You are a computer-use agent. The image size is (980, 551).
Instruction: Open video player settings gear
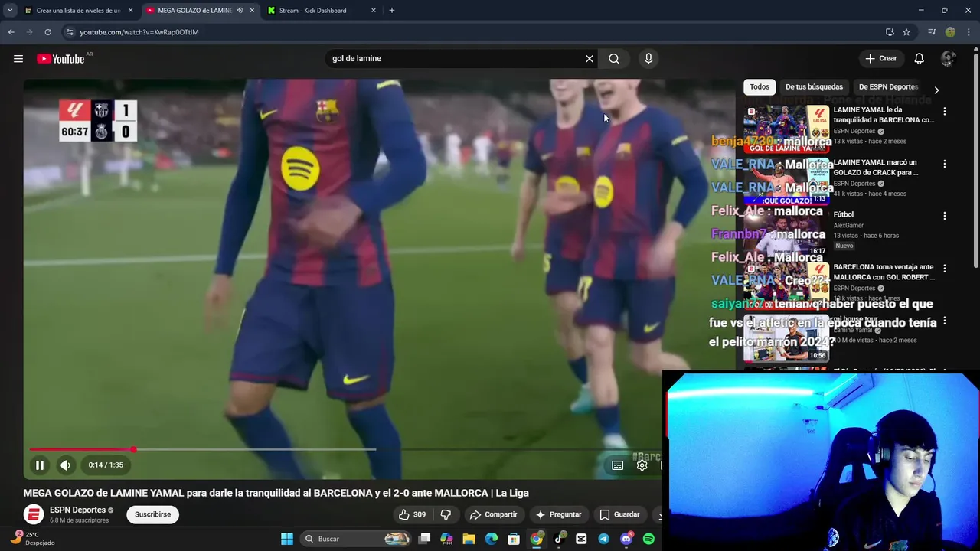point(642,465)
